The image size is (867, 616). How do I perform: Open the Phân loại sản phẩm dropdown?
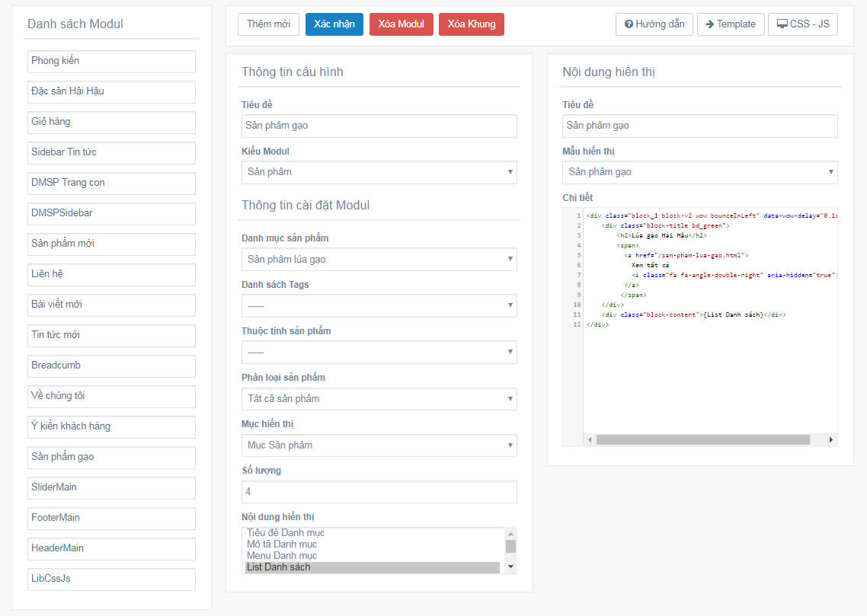(x=379, y=399)
